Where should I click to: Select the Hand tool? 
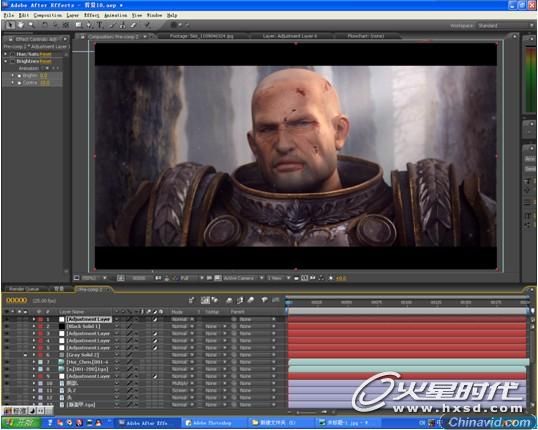tap(21, 25)
